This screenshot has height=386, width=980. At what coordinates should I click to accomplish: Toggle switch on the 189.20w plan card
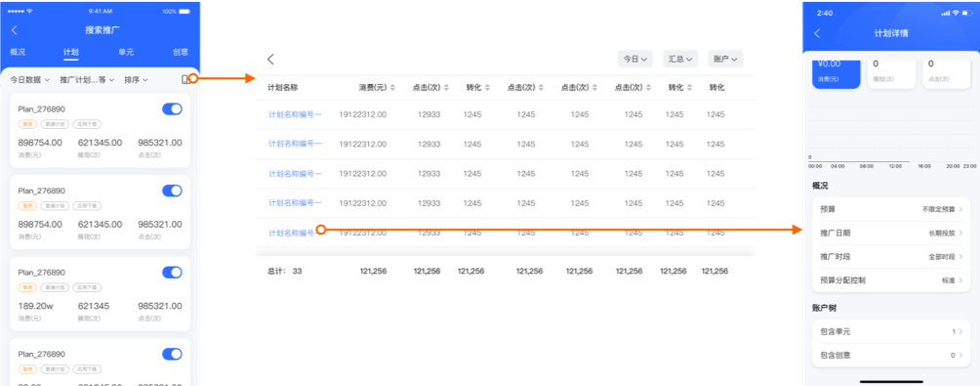click(x=172, y=272)
